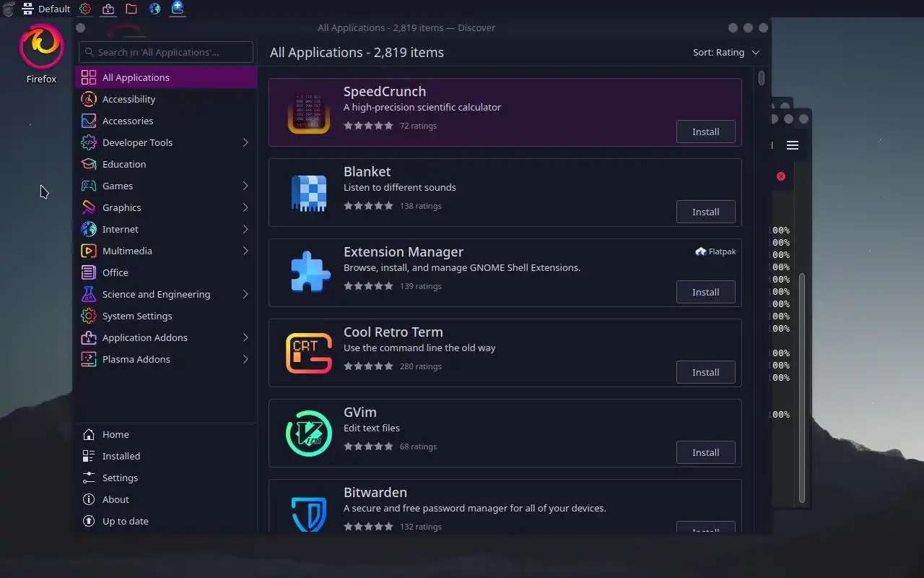924x578 pixels.
Task: Open the SpeedCrunch calculator app icon
Action: tap(309, 113)
